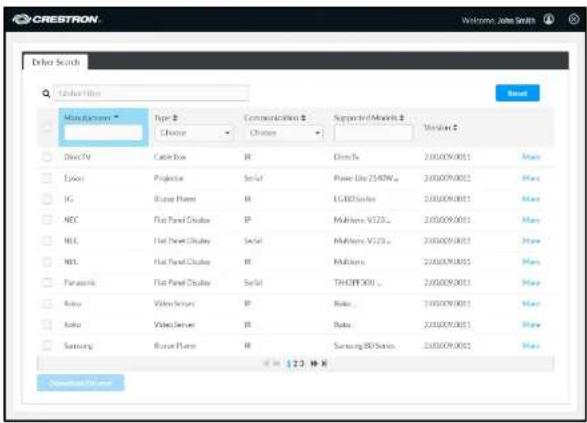Click the circled X icon in the header
Screen dimensions: 587x423
[x=574, y=19]
